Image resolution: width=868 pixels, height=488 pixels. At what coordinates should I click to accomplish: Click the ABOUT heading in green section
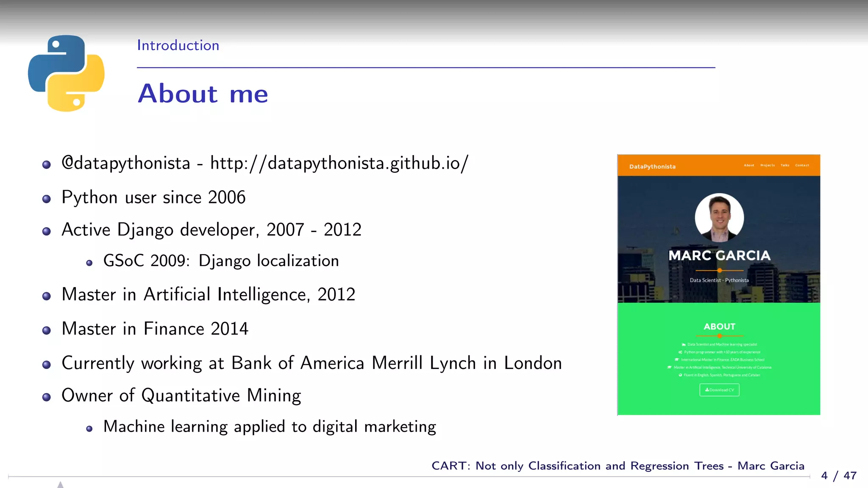(x=719, y=327)
